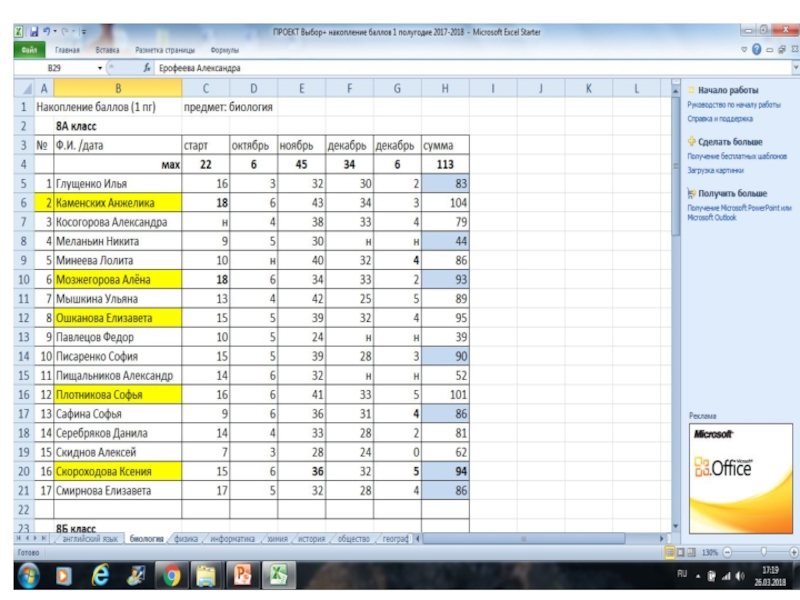Open File Explorer folder icon in taskbar
The height and width of the screenshot is (600, 800).
(x=207, y=575)
